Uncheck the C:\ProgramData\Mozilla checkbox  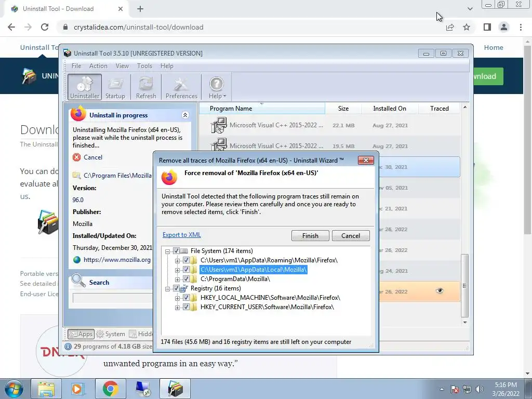186,279
